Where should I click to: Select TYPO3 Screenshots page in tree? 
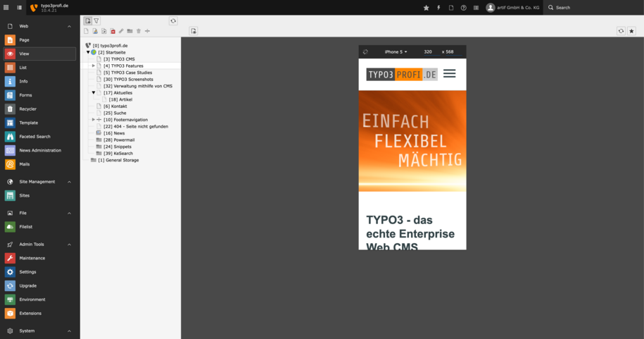coord(128,80)
